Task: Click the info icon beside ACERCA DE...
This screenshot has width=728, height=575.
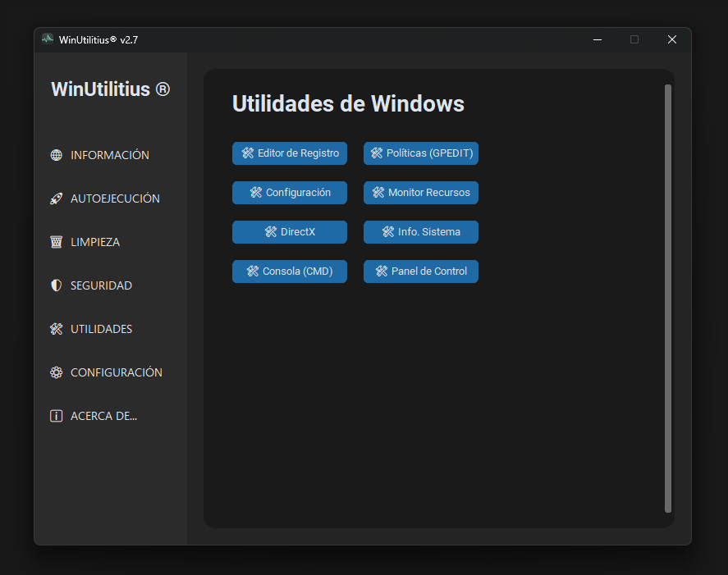Action: coord(56,416)
